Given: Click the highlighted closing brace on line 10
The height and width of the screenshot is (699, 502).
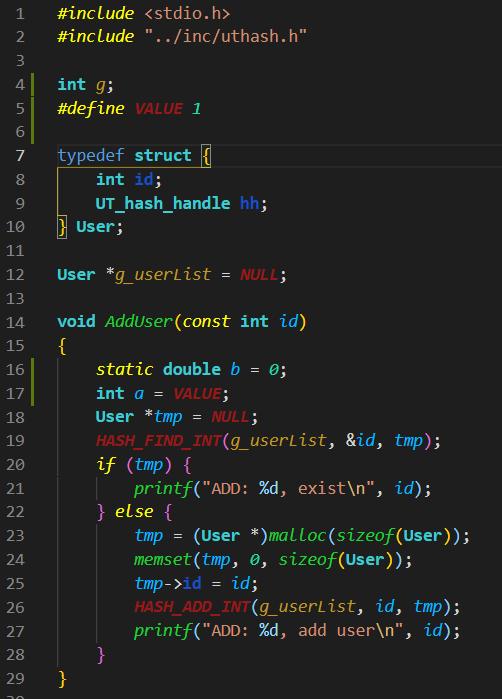Looking at the screenshot, I should [62, 227].
